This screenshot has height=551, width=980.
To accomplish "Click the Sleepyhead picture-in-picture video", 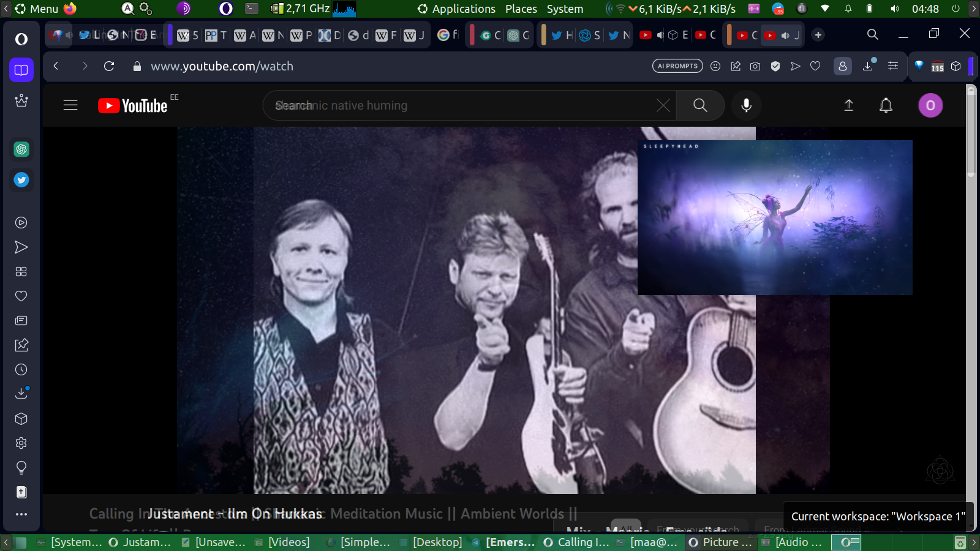I will (x=775, y=217).
